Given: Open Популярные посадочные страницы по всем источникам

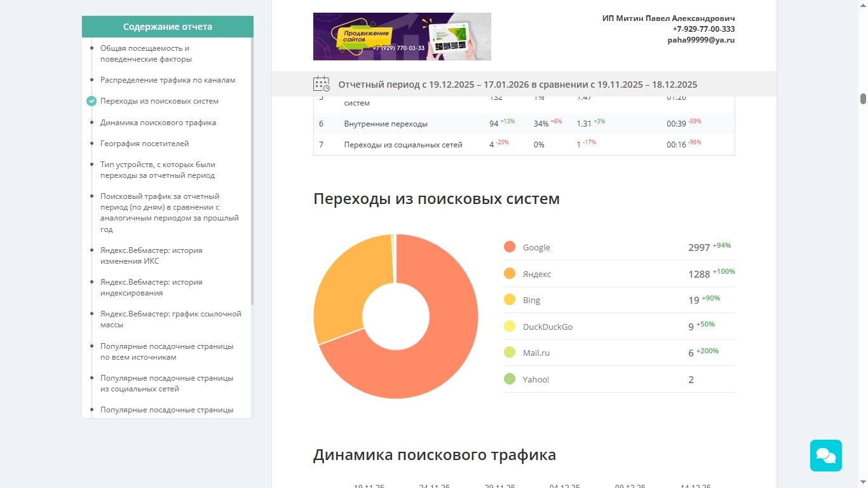Looking at the screenshot, I should click(x=166, y=351).
